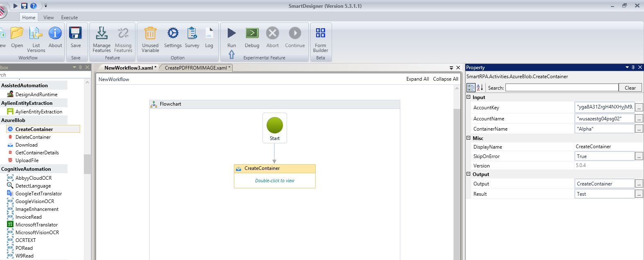Collapse the Input property section
The image size is (644, 260).
point(469,97)
